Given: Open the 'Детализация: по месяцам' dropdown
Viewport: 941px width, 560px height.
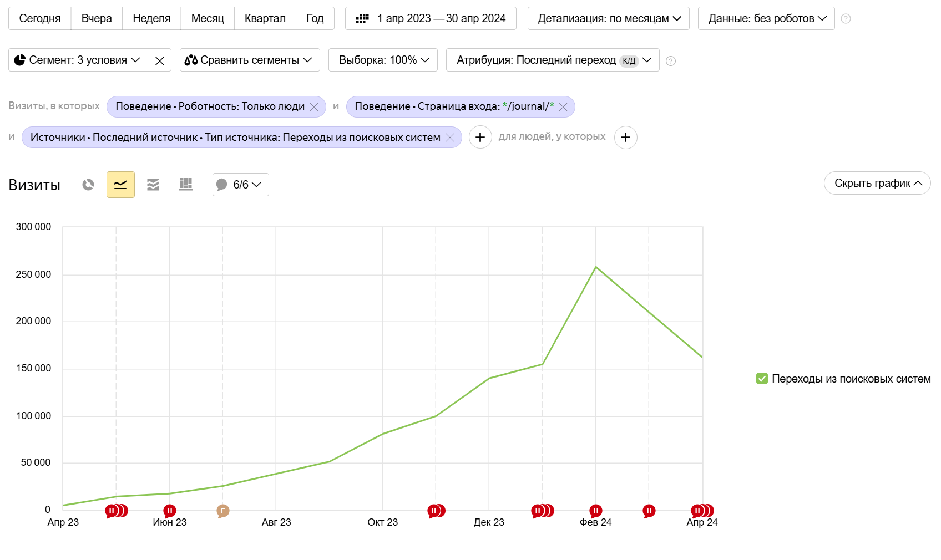Looking at the screenshot, I should point(608,18).
